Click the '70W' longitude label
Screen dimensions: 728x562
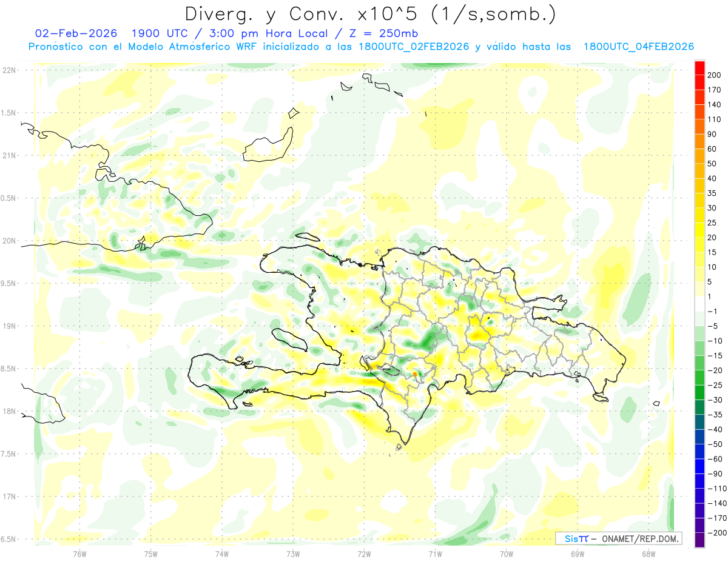click(x=507, y=554)
